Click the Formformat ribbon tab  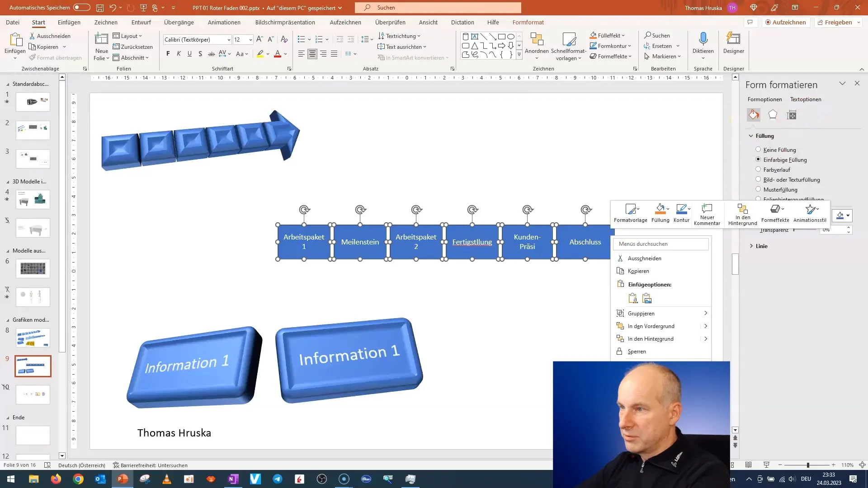pos(528,22)
